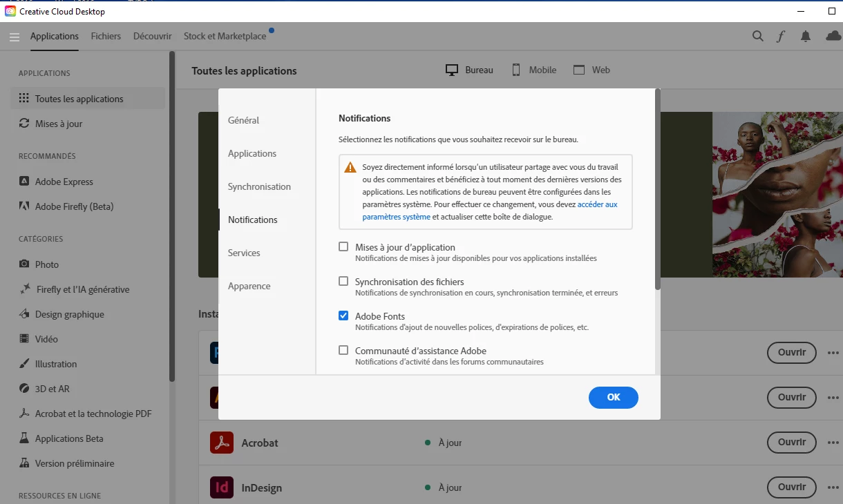Click the InDesign 'À jour' status text

[x=450, y=487]
